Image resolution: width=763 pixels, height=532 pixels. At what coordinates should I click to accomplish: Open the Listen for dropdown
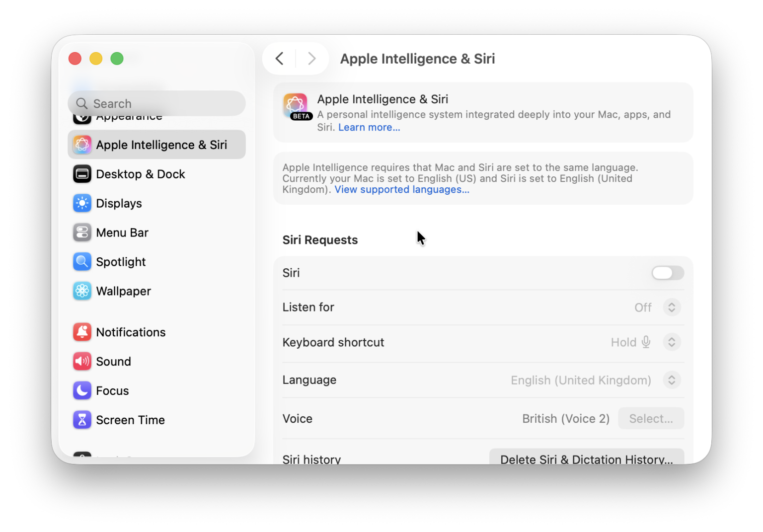(x=672, y=307)
